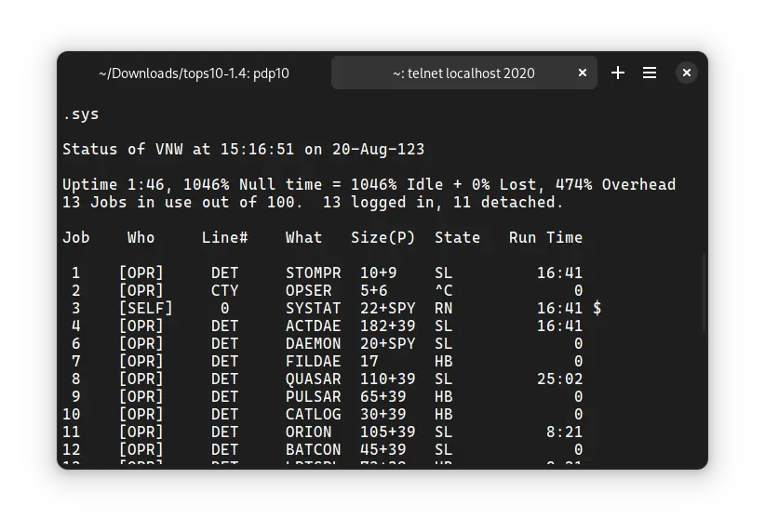Click the dollar sign after SYSTAT runtime
Screen dimensions: 765x532
[597, 309]
